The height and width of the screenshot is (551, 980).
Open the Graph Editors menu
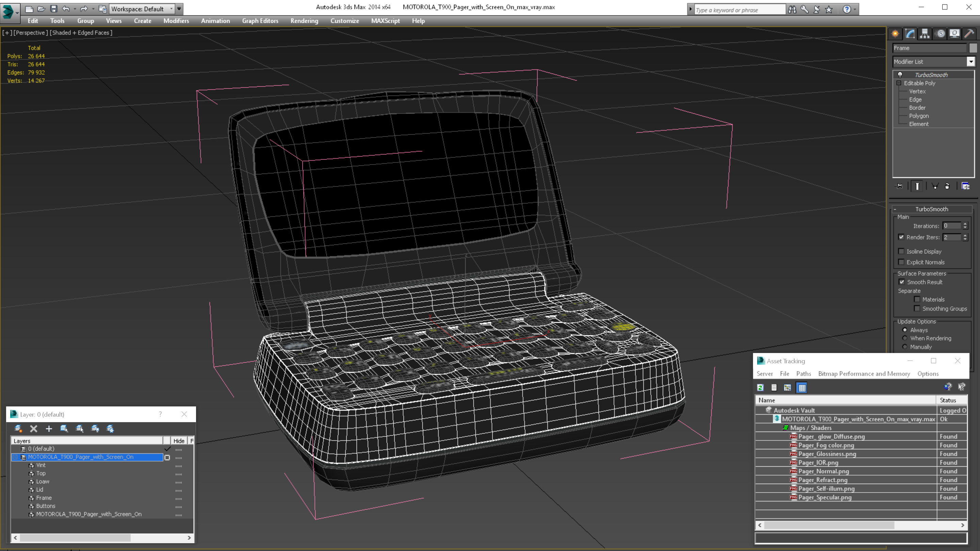(x=260, y=21)
